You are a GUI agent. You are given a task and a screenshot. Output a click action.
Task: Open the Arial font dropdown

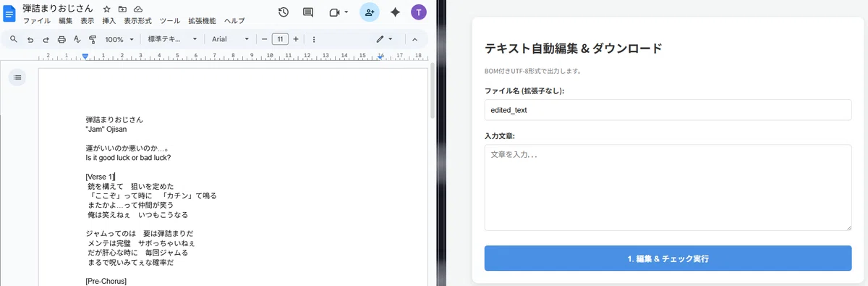tap(230, 39)
